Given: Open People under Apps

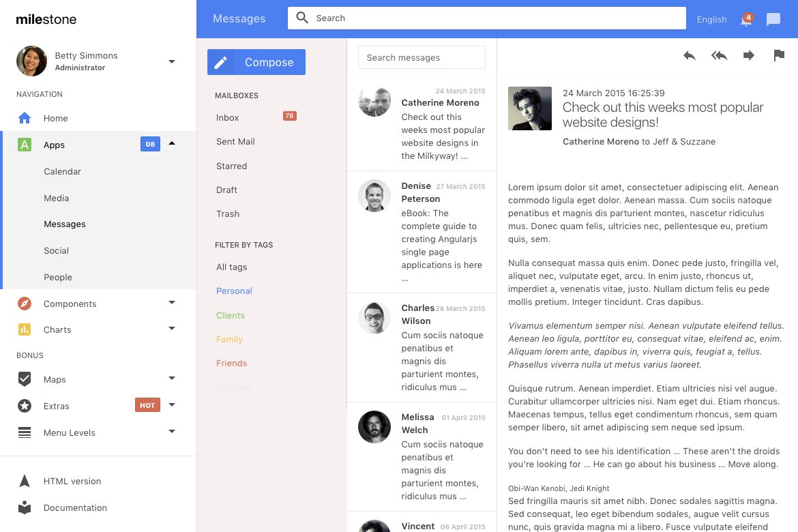Looking at the screenshot, I should pyautogui.click(x=58, y=277).
